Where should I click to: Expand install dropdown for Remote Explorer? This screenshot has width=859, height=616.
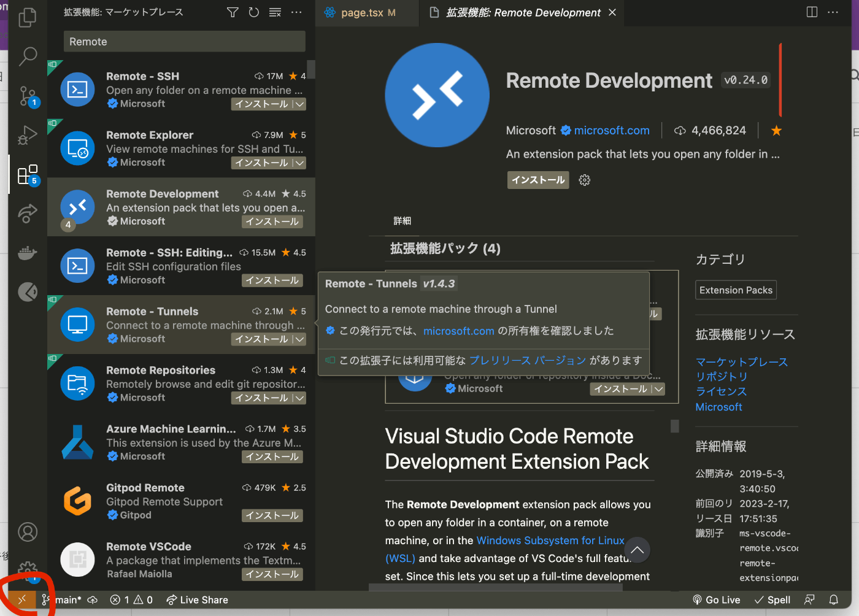tap(299, 163)
